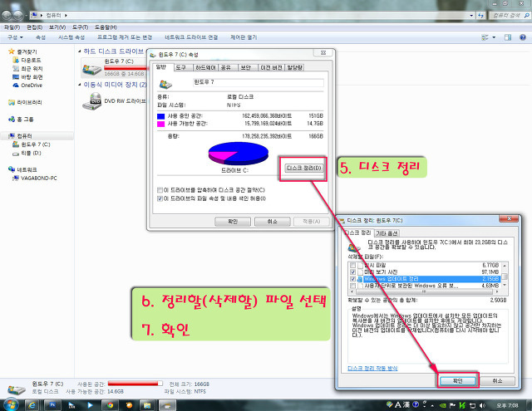Open the view options dropdown arrow
The image size is (532, 411).
(494, 37)
